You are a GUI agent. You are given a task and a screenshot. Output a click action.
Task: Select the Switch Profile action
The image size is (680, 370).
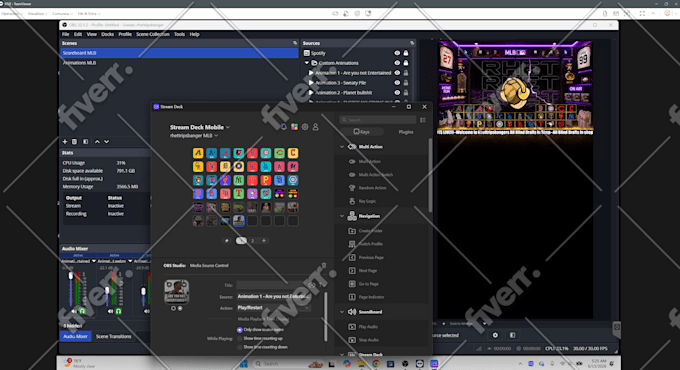(366, 244)
